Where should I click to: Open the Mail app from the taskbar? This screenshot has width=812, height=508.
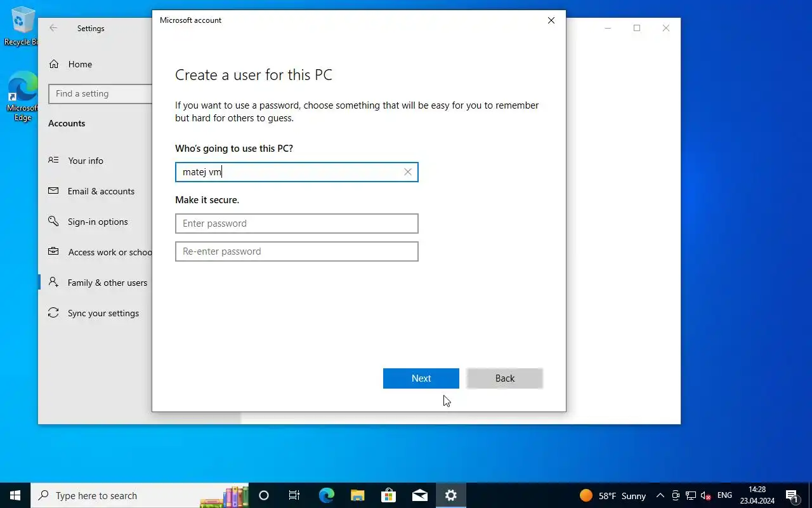(419, 495)
